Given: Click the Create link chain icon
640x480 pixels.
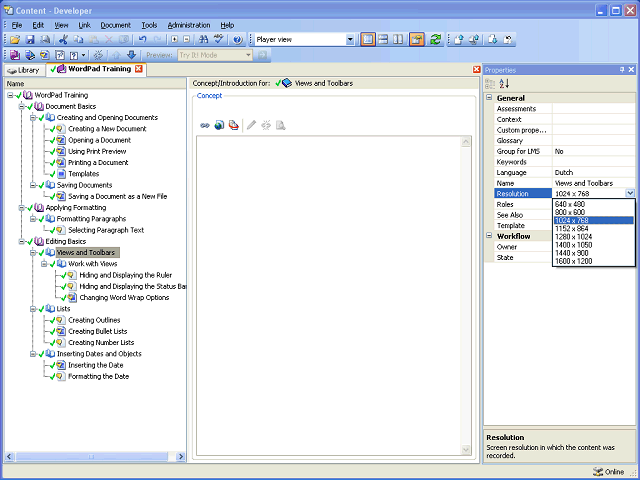Looking at the screenshot, I should 205,125.
